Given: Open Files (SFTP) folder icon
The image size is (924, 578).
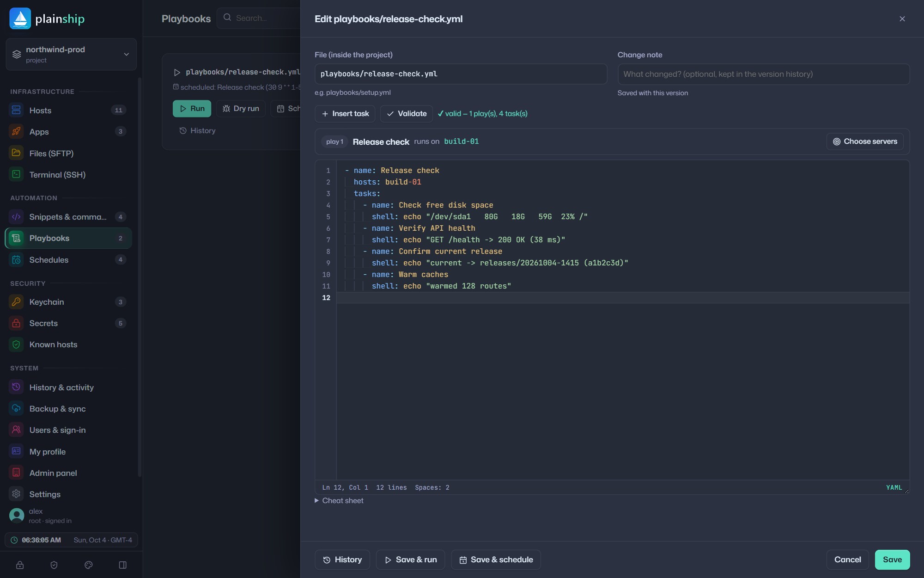Looking at the screenshot, I should tap(16, 153).
